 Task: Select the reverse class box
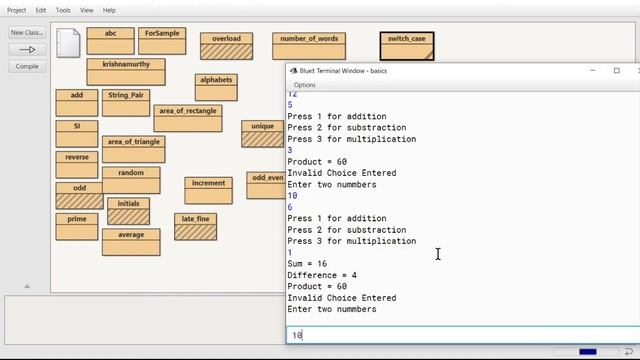tap(77, 165)
